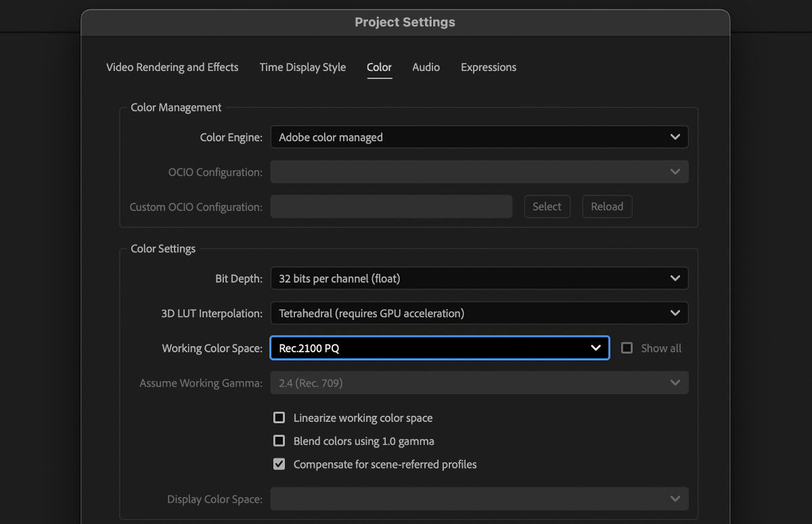This screenshot has height=524, width=812.
Task: Click the Bit Depth dropdown arrow
Action: point(675,278)
